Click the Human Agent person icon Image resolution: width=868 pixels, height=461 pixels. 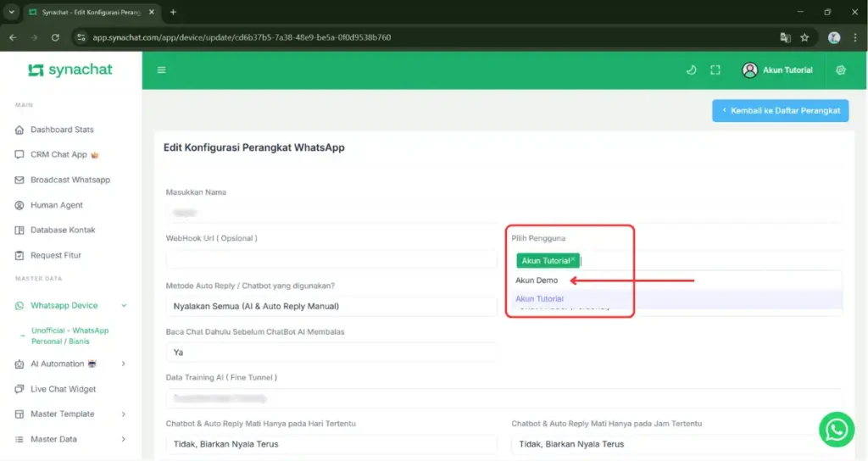[19, 205]
